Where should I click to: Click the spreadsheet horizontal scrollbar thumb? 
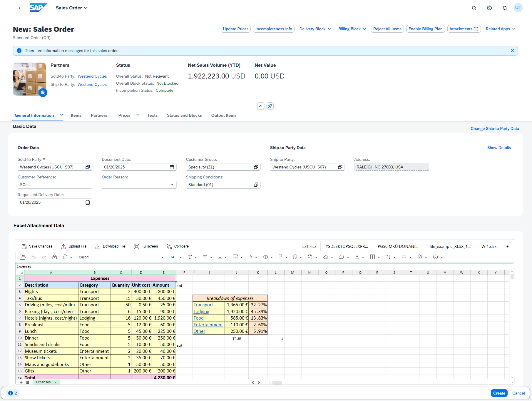click(x=277, y=383)
